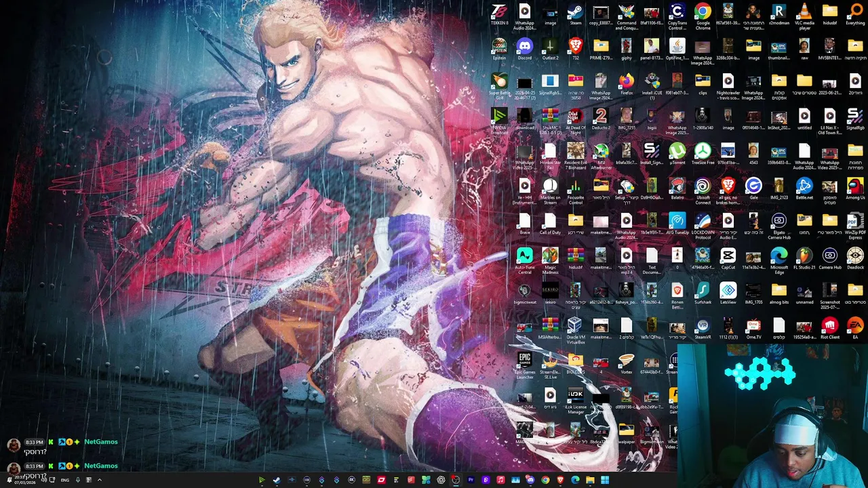Viewport: 868px width, 488px height.
Task: Show hidden tray icons chevron
Action: coord(99,480)
